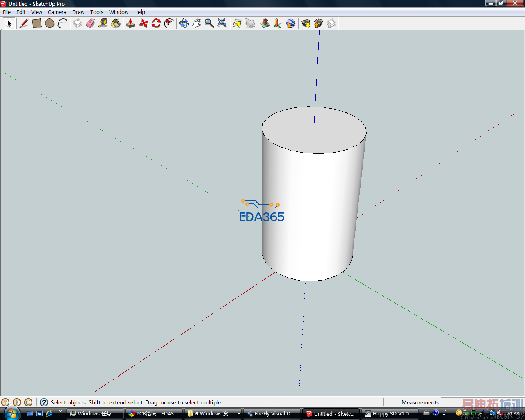Activate the Paint Bucket tool

[x=116, y=23]
